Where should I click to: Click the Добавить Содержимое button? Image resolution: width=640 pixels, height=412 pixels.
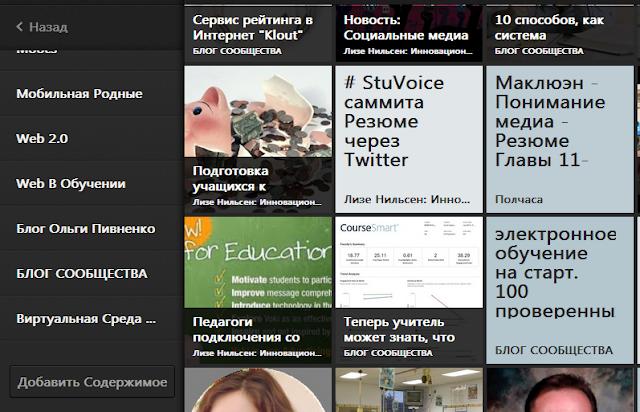(x=92, y=382)
